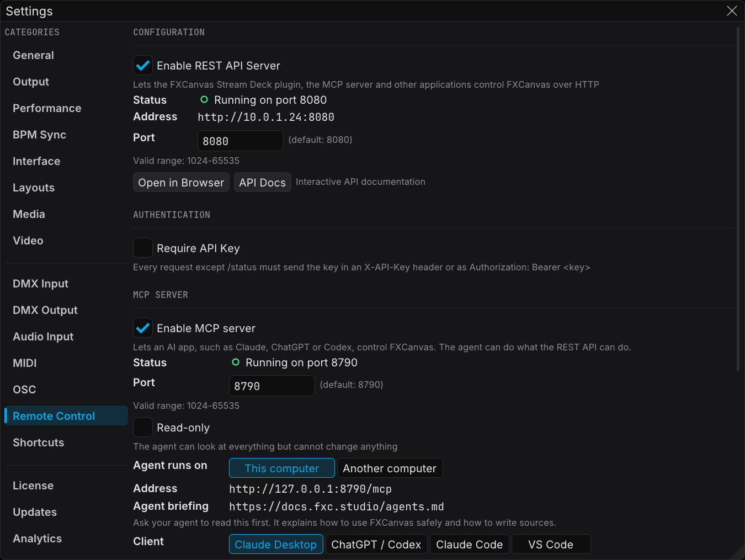This screenshot has height=560, width=745.
Task: Click the MCP address http://127.0.0.1:8790/mcp
Action: [310, 489]
